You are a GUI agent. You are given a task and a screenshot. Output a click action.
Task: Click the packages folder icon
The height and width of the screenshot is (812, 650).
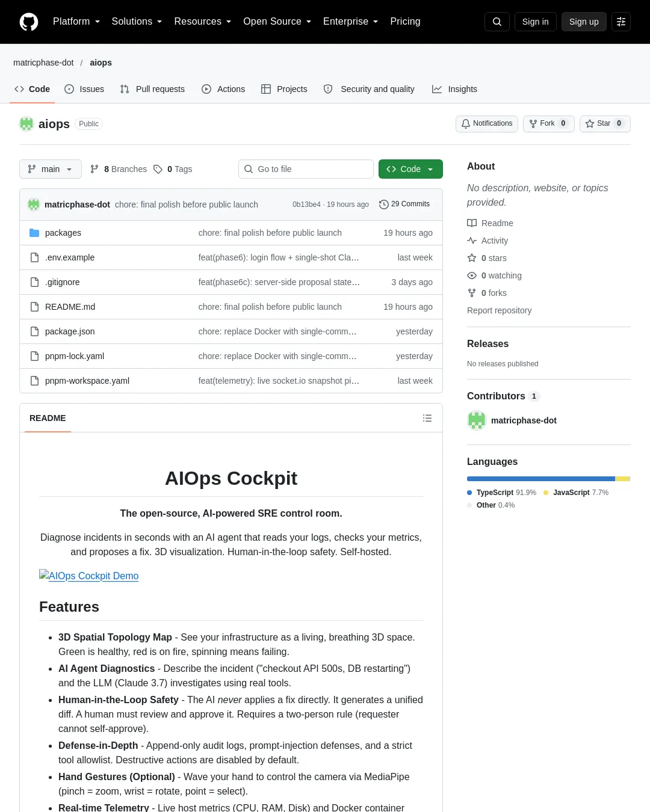pyautogui.click(x=34, y=233)
